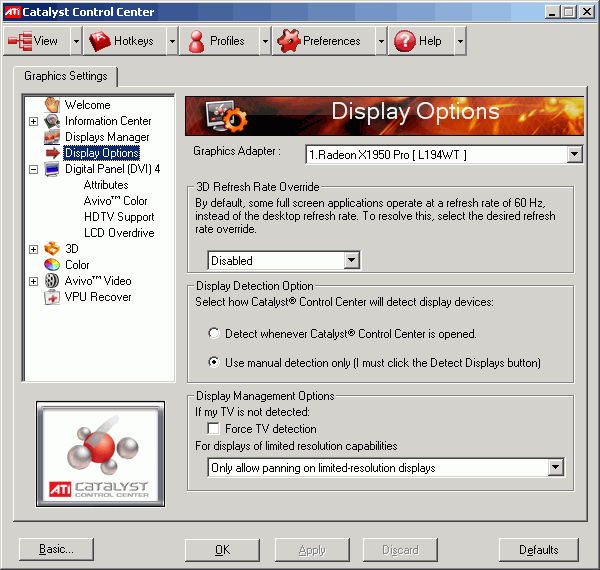Click the Profiles person icon
This screenshot has height=570, width=600.
click(196, 41)
